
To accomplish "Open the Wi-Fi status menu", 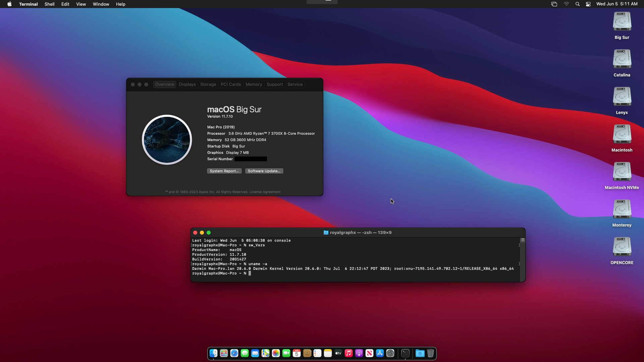I will 566,4.
